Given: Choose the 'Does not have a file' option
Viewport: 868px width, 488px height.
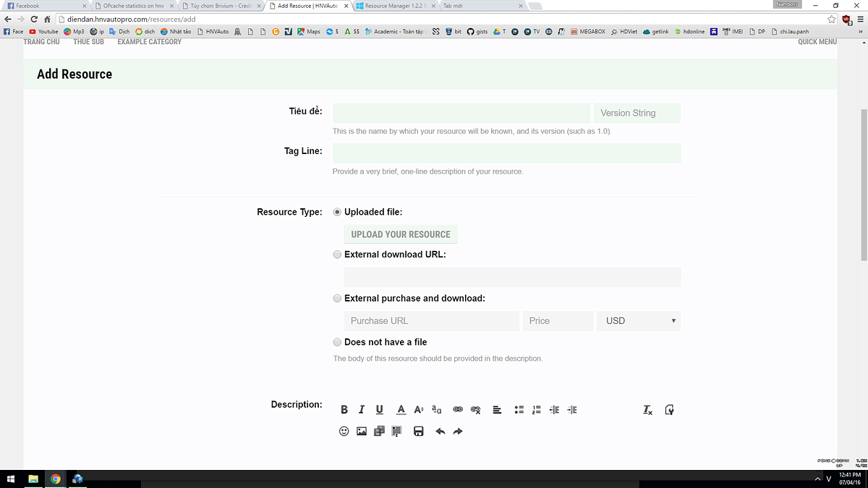Looking at the screenshot, I should 337,342.
